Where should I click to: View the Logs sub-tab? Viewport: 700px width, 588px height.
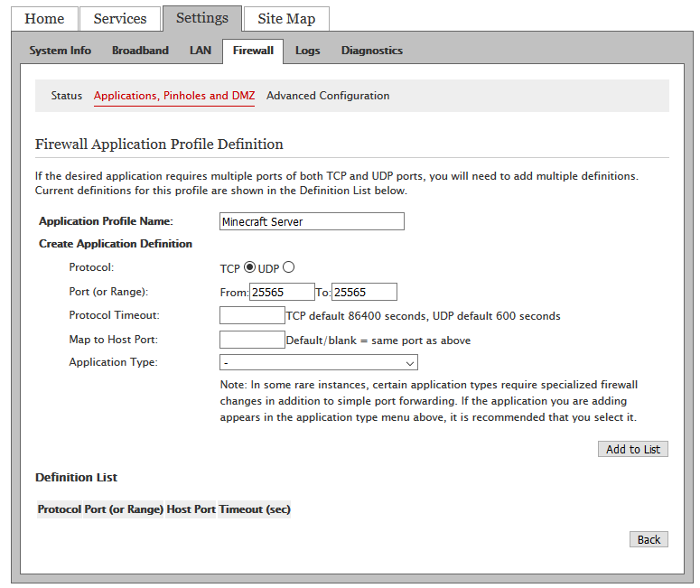tap(307, 51)
